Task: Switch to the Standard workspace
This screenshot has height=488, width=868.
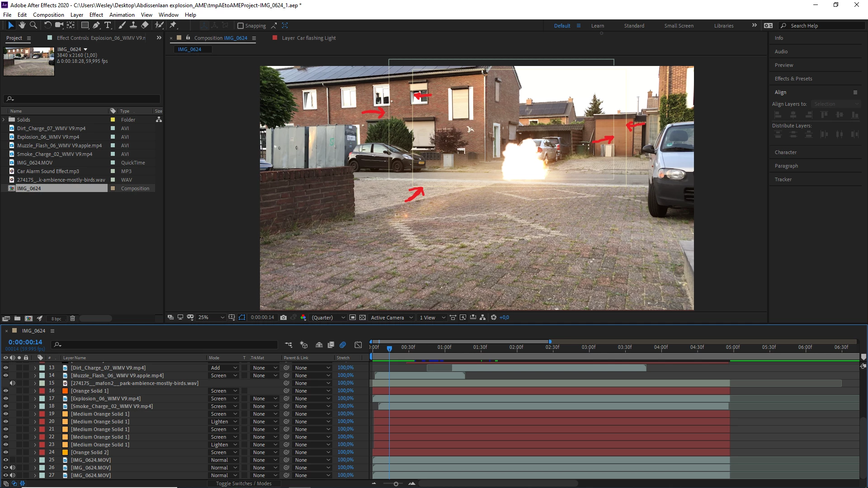Action: [634, 26]
